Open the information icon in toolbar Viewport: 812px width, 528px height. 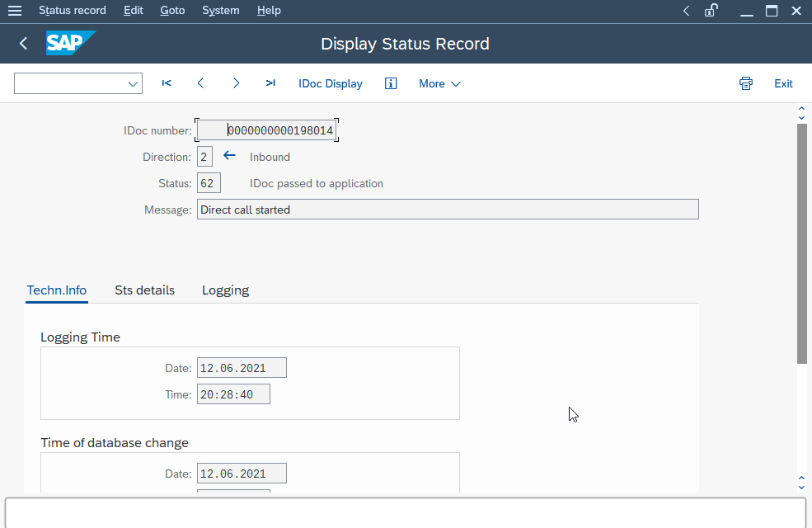point(391,83)
